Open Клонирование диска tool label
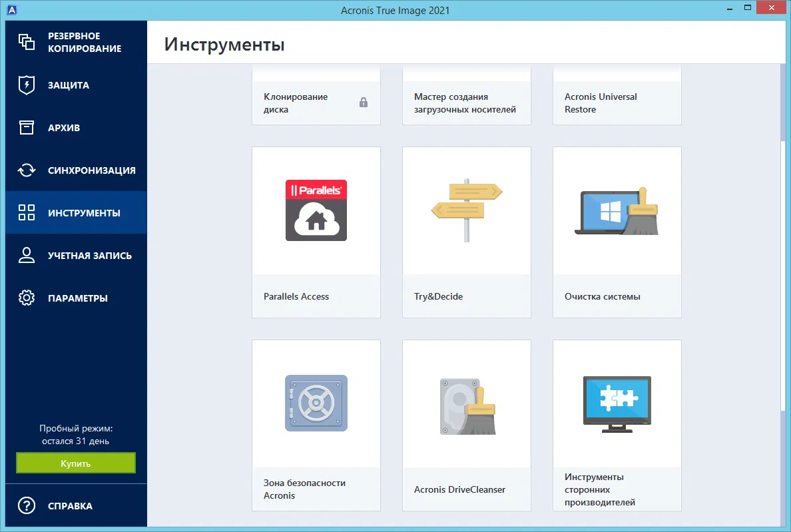The height and width of the screenshot is (532, 791). pos(296,103)
